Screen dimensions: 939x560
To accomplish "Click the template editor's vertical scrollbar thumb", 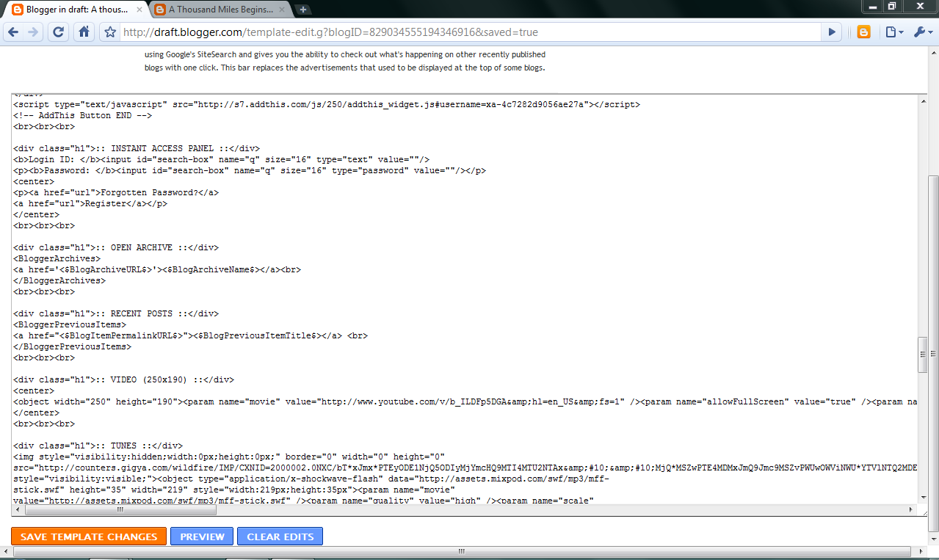I will (922, 356).
